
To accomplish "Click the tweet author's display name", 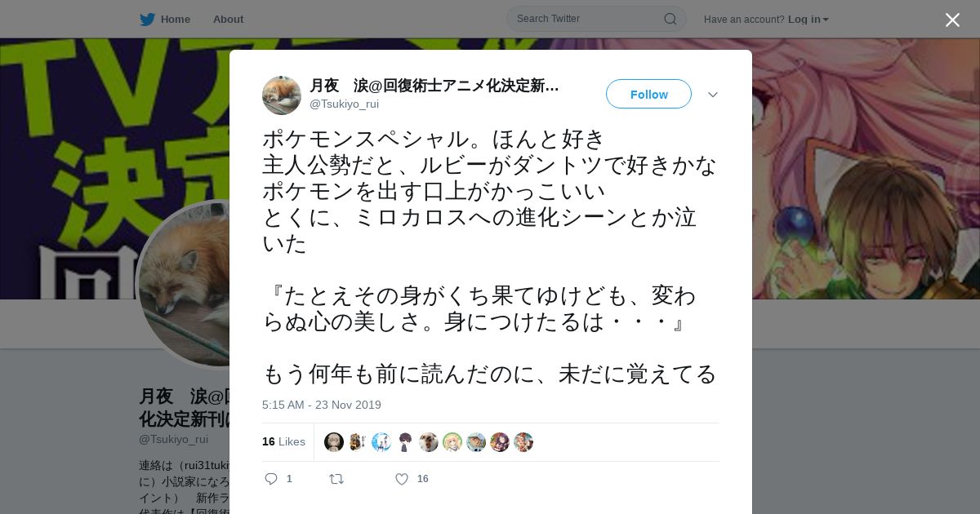I will [x=434, y=86].
